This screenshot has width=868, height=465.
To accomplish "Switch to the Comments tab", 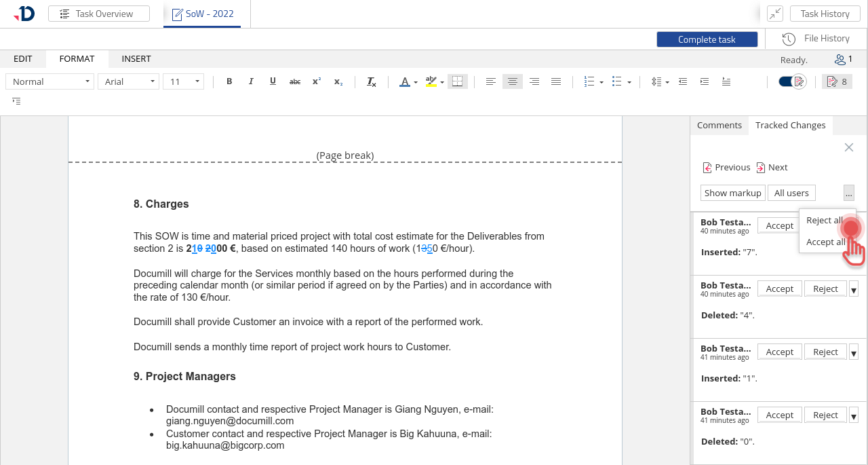I will pos(719,125).
